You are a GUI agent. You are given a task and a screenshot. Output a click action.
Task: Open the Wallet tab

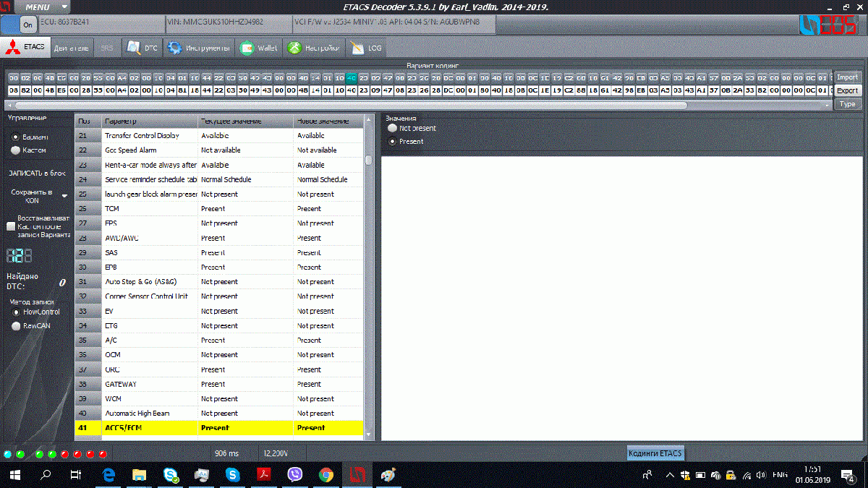click(259, 48)
